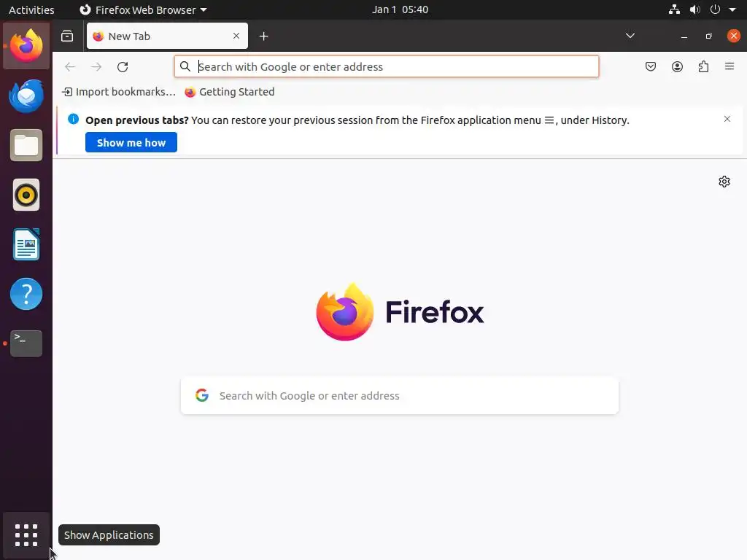Expand the system menu arrow
Screen dimensions: 747x560
click(732, 9)
